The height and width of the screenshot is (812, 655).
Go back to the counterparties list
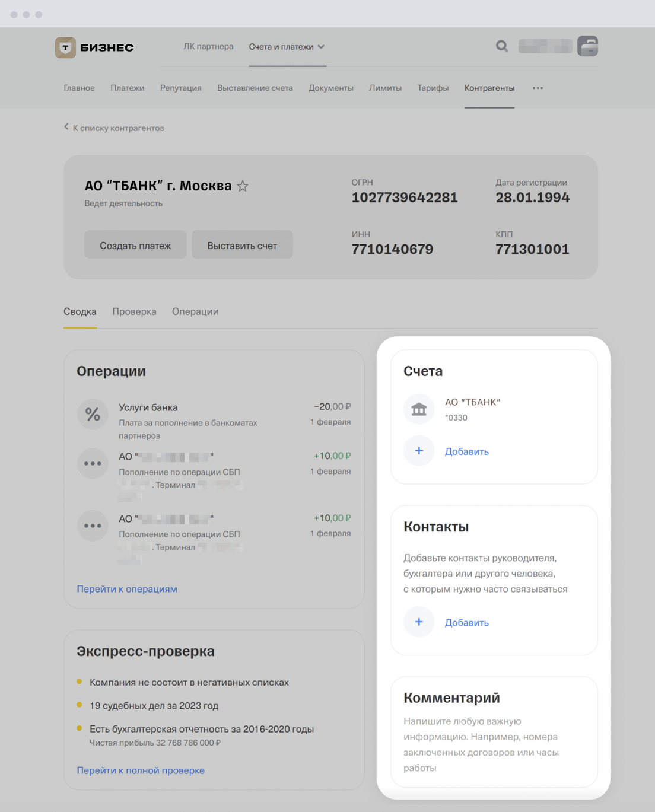click(x=114, y=128)
